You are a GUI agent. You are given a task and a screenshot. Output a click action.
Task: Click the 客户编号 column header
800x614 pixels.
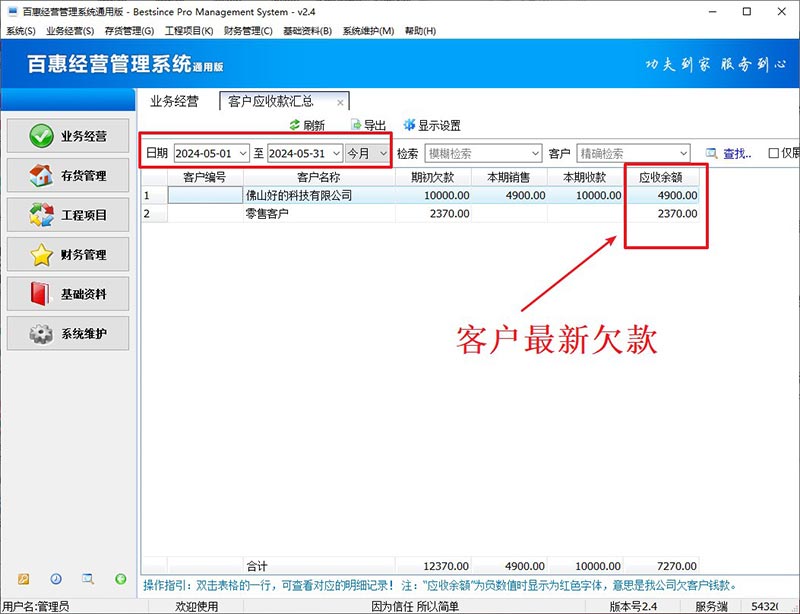(205, 177)
